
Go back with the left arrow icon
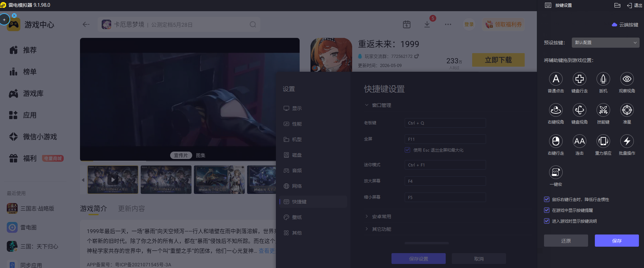86,24
